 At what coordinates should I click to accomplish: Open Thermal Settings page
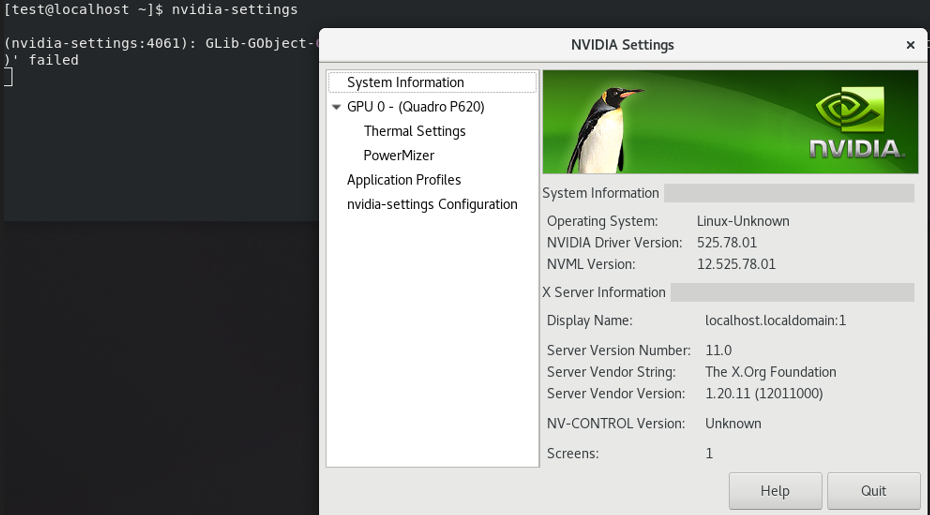click(415, 131)
